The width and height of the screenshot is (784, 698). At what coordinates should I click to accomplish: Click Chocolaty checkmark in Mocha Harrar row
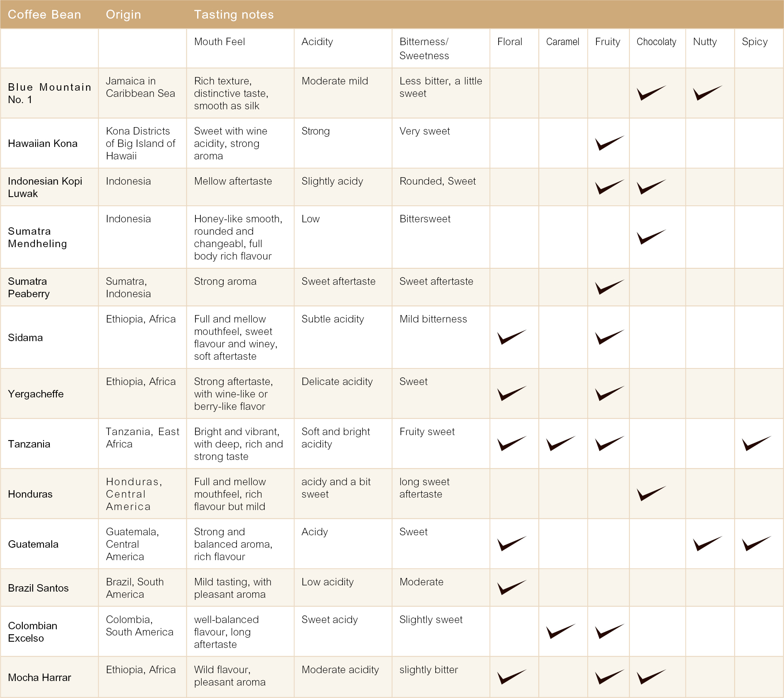pyautogui.click(x=651, y=677)
